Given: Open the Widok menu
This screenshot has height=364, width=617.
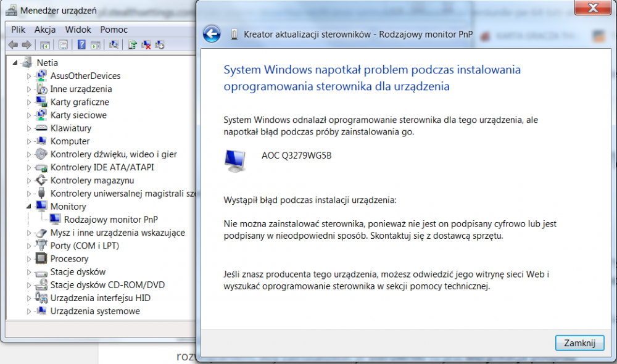Looking at the screenshot, I should (x=78, y=29).
